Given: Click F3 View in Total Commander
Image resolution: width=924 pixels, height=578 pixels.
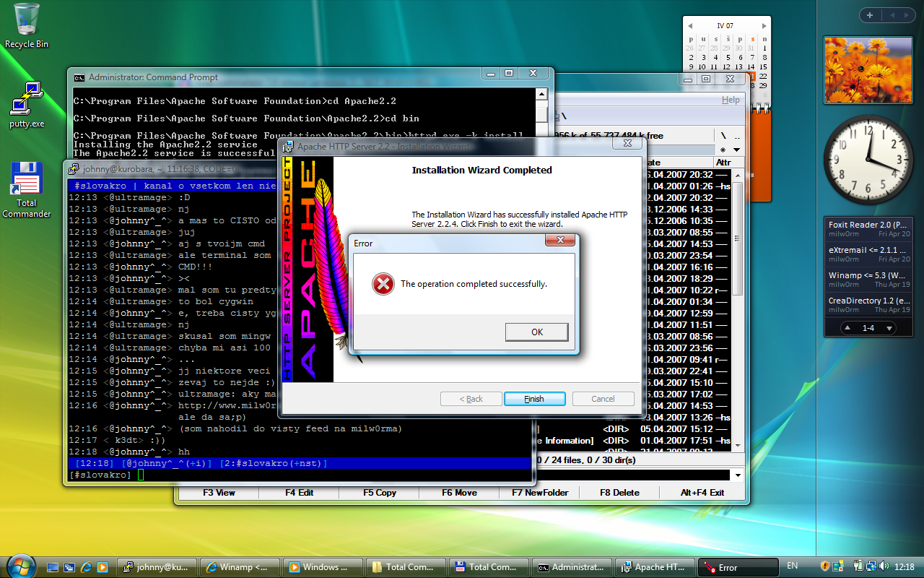Looking at the screenshot, I should coord(219,493).
